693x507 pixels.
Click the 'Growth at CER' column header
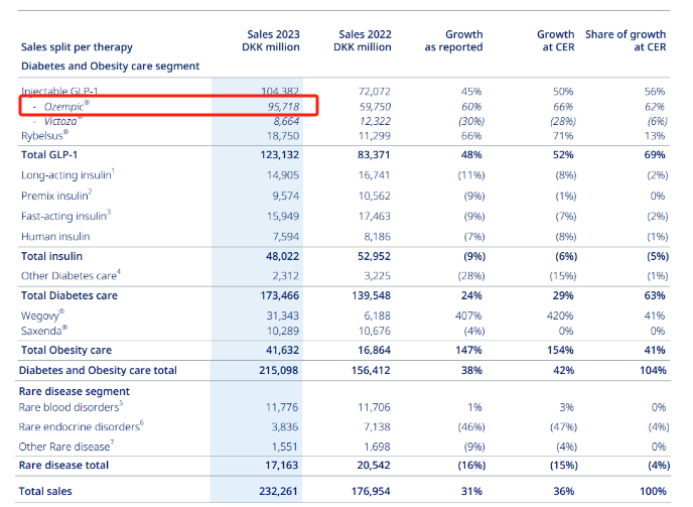(x=556, y=41)
